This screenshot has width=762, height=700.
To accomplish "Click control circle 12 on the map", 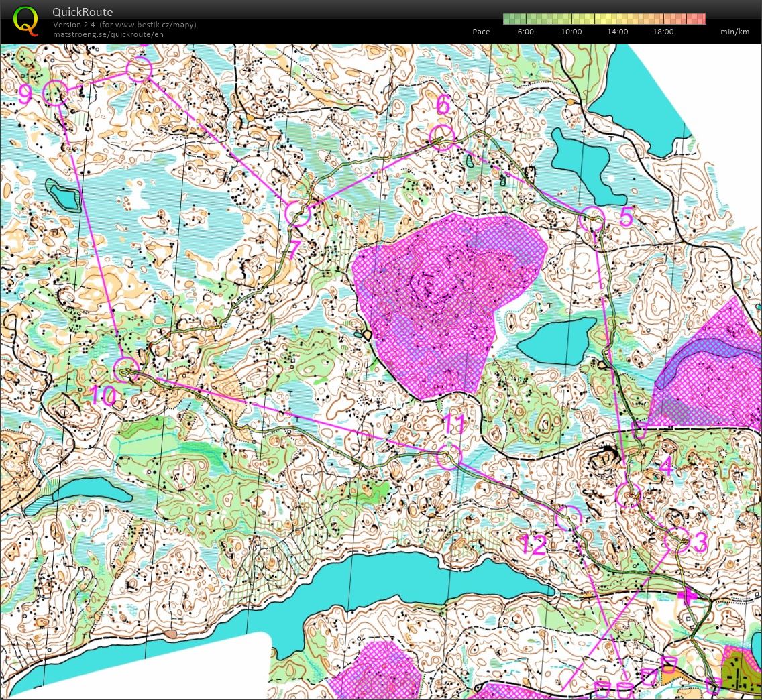I will tap(569, 518).
